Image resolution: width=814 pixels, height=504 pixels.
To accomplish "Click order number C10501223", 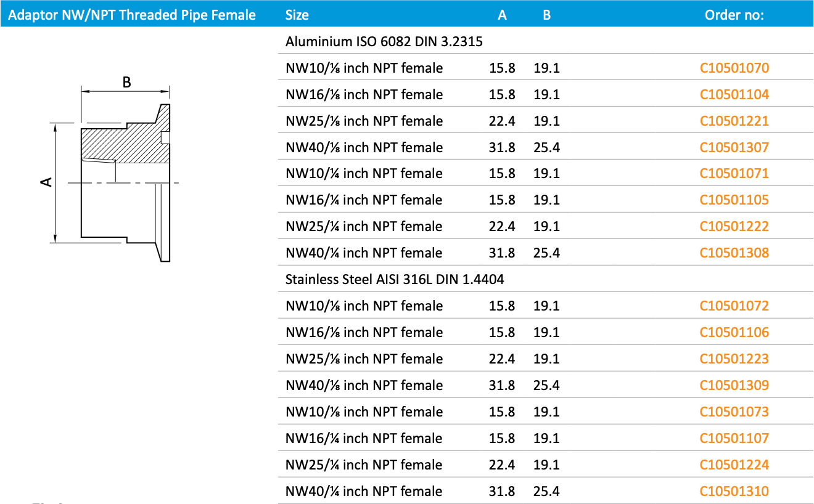I will click(734, 359).
